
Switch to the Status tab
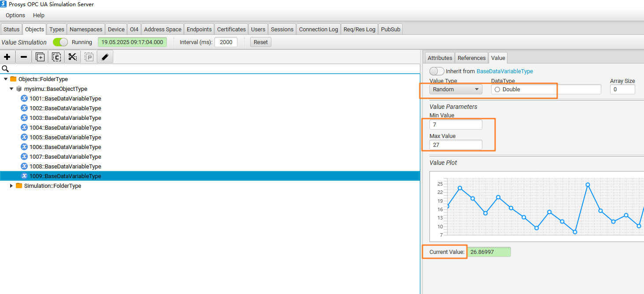11,29
